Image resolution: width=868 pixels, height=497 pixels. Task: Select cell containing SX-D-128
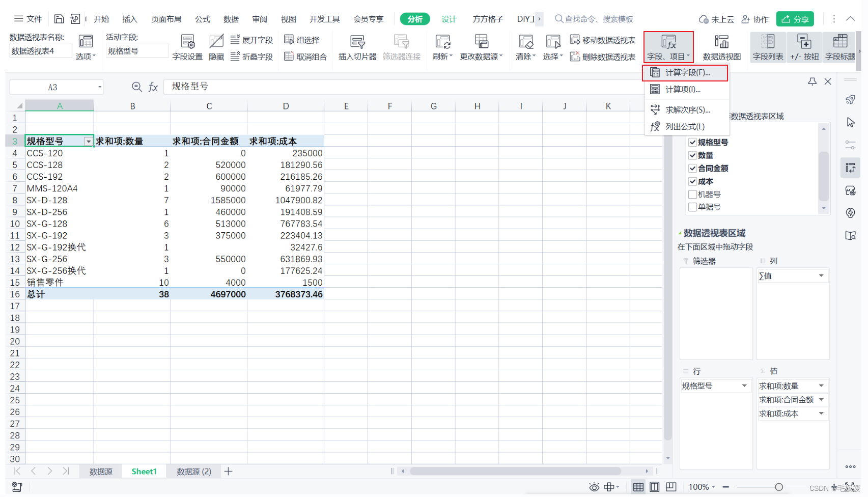click(60, 201)
